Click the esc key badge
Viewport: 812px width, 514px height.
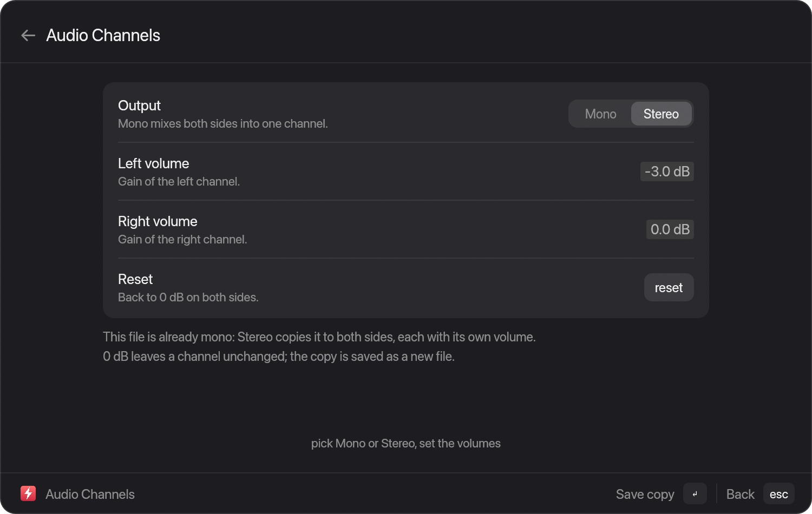[778, 493]
